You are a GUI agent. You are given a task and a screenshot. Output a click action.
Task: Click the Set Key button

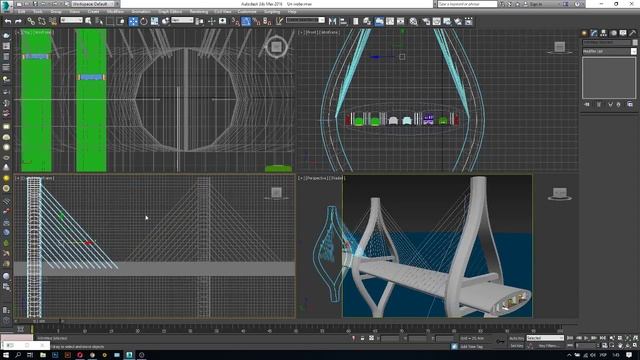516,346
